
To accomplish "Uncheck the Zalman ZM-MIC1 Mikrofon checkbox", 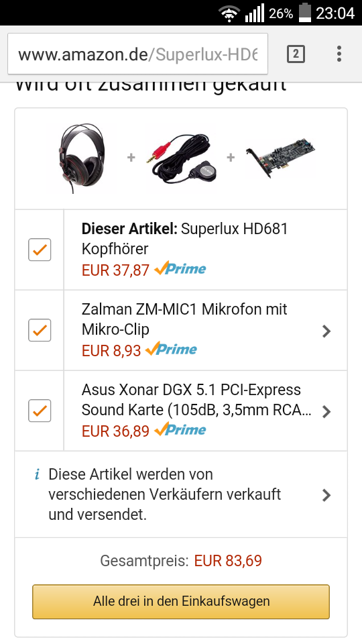I will (x=40, y=330).
